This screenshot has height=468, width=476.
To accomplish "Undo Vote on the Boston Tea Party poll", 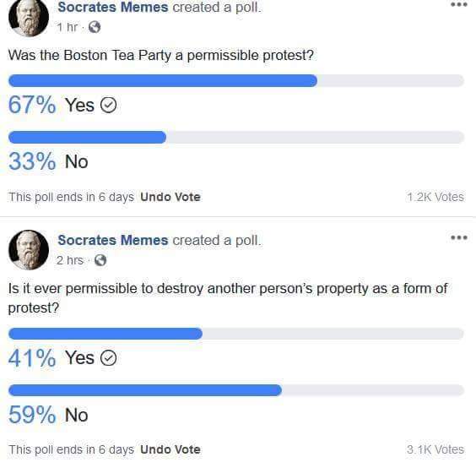I will [170, 197].
